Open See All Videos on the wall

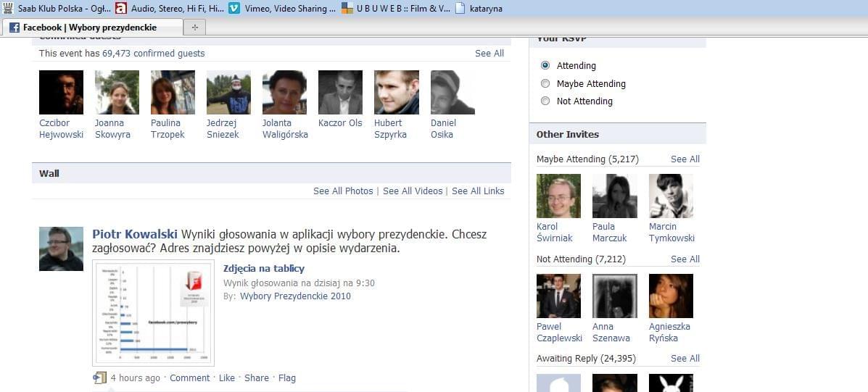pos(413,191)
